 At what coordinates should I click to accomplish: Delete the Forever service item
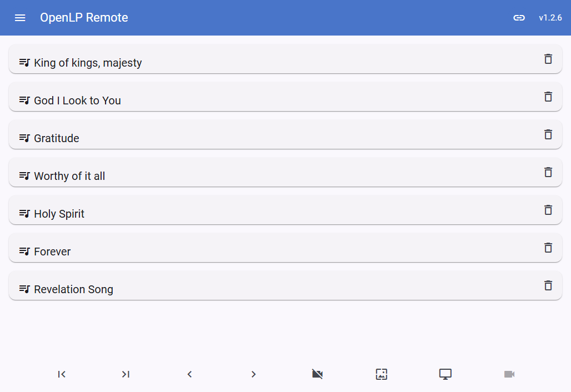pyautogui.click(x=548, y=248)
